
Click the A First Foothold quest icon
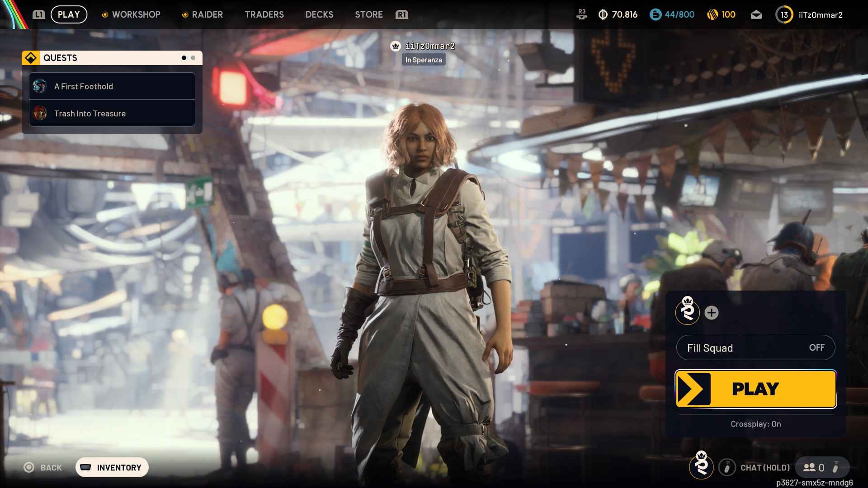[x=40, y=86]
